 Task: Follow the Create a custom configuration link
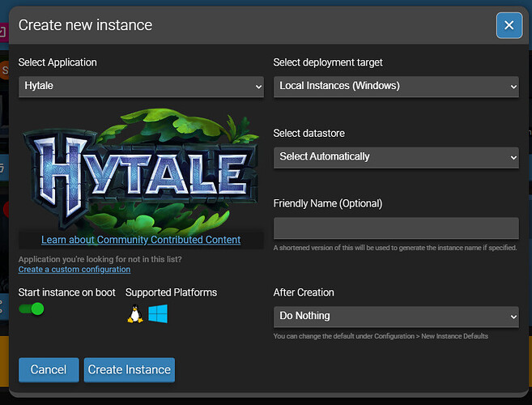(x=74, y=270)
